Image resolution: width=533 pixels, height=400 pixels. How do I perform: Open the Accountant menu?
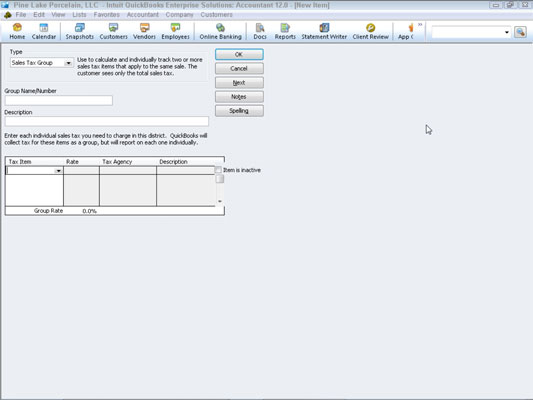click(x=142, y=15)
